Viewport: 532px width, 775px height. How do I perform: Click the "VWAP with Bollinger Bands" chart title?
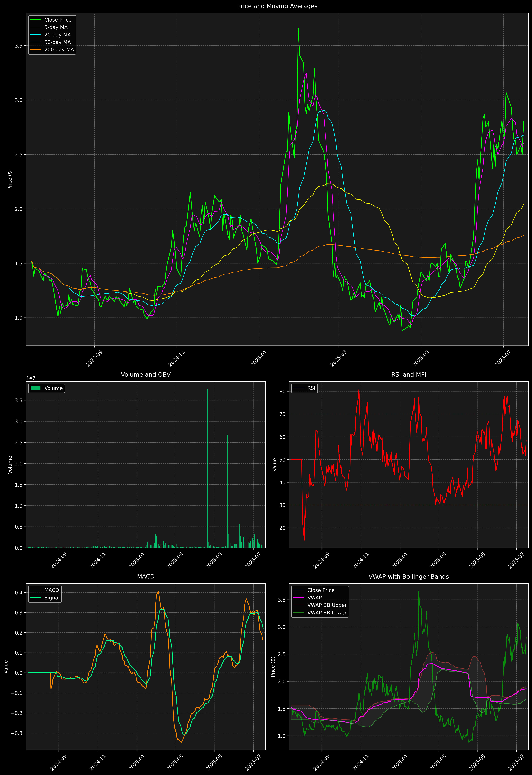click(409, 577)
